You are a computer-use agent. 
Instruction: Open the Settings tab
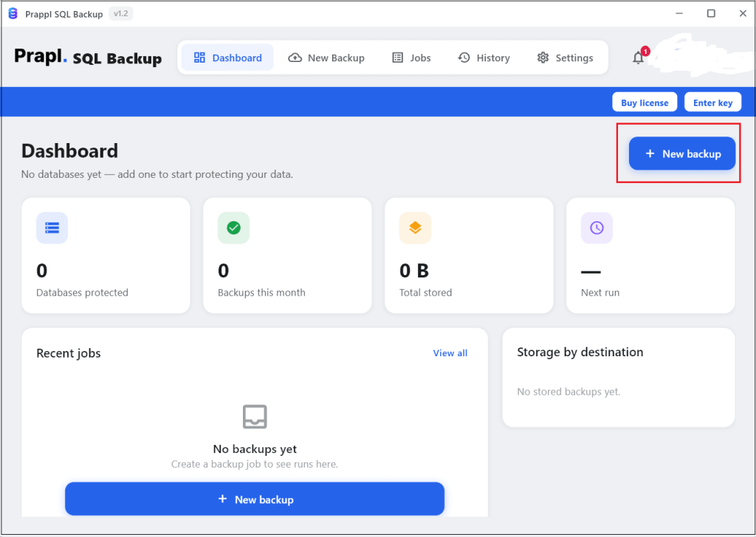pos(565,58)
